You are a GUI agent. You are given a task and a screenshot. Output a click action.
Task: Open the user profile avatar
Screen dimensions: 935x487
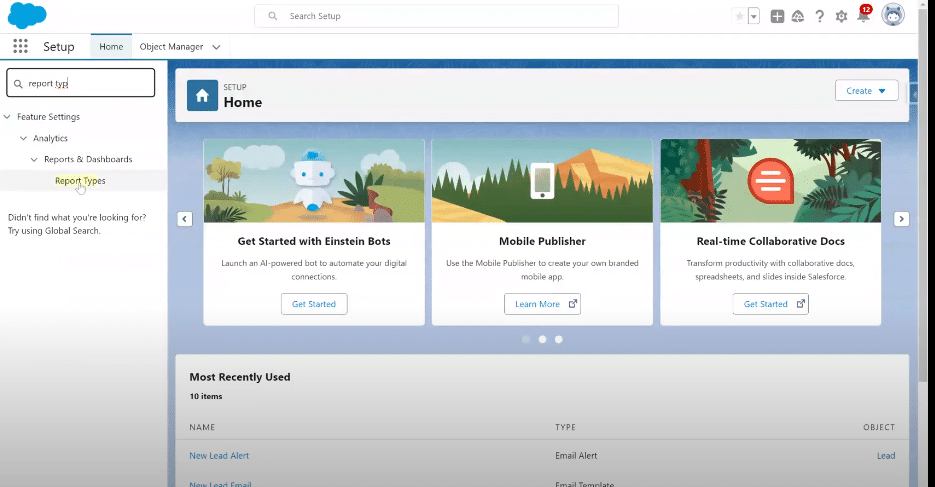click(893, 15)
